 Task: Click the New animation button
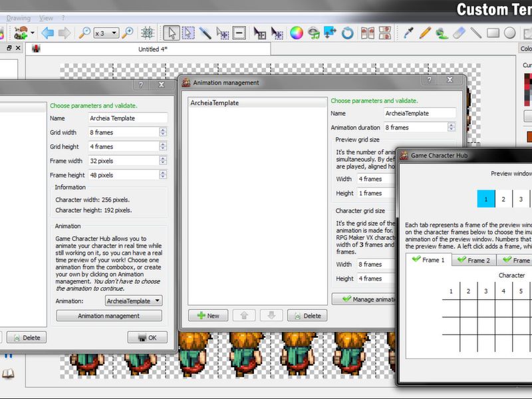pyautogui.click(x=208, y=315)
